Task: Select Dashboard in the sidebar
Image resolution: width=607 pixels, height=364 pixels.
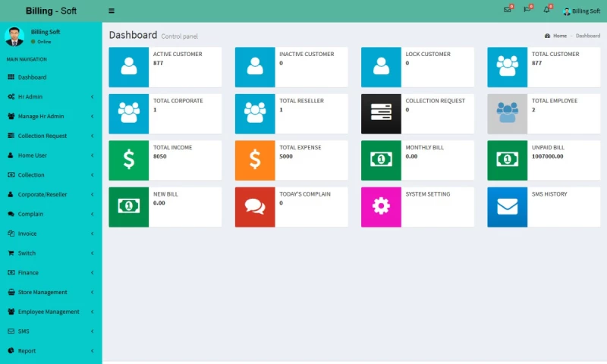Action: [51, 77]
